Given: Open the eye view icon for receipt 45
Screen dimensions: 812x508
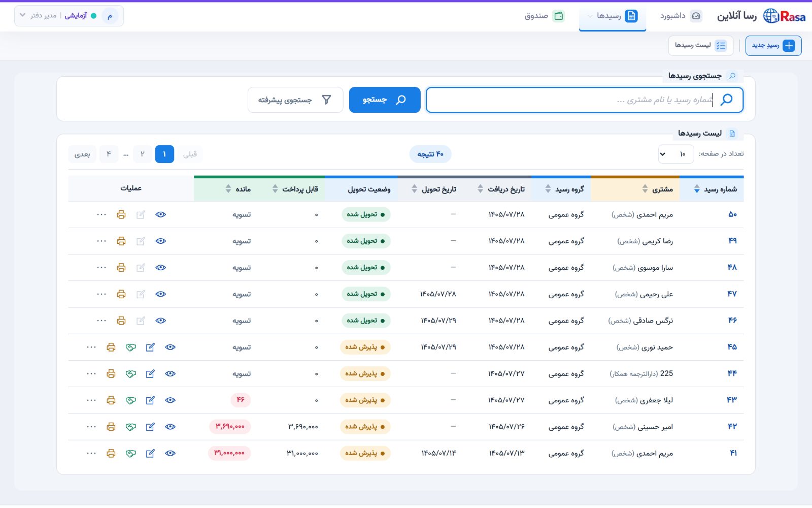Looking at the screenshot, I should pos(171,347).
